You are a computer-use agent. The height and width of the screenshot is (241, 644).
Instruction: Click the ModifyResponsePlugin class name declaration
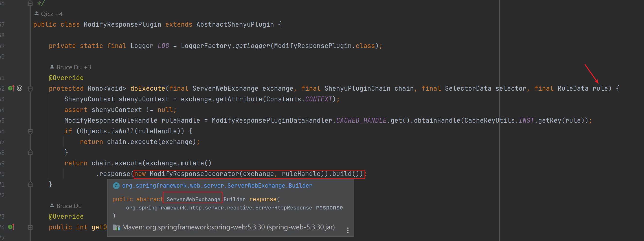pyautogui.click(x=123, y=24)
